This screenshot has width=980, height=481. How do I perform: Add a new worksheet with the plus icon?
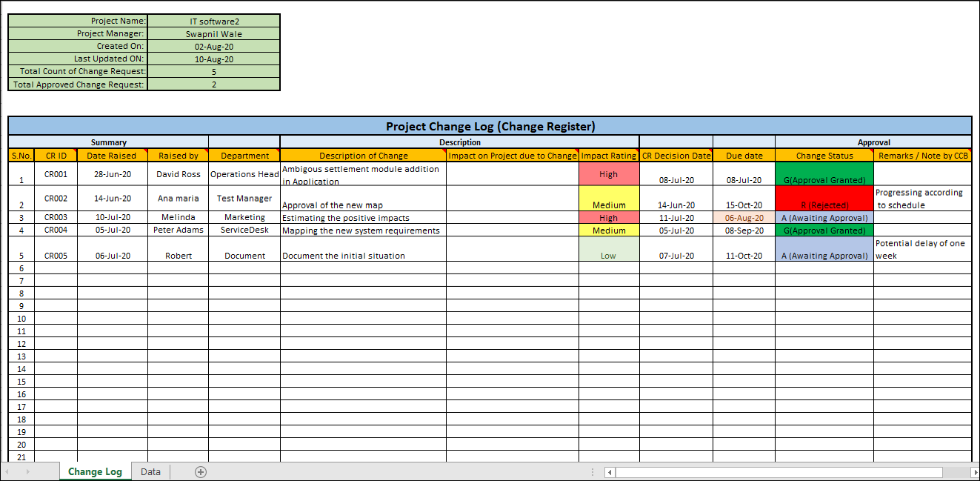click(199, 471)
